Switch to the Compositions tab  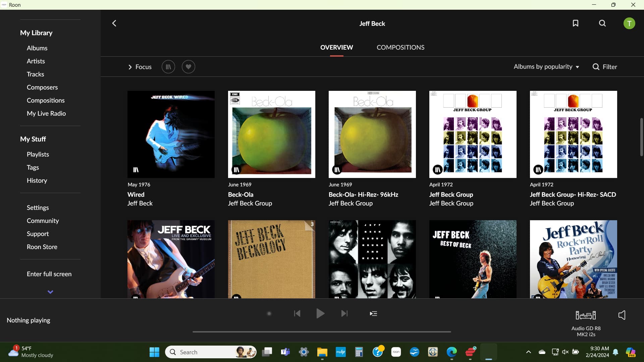400,47
